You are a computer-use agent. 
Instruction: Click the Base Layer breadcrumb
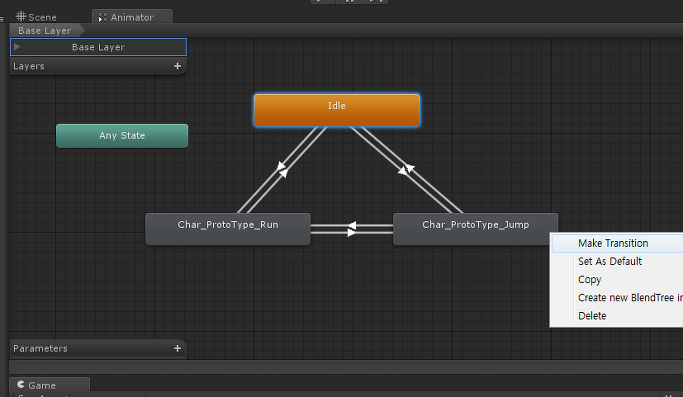[x=45, y=31]
